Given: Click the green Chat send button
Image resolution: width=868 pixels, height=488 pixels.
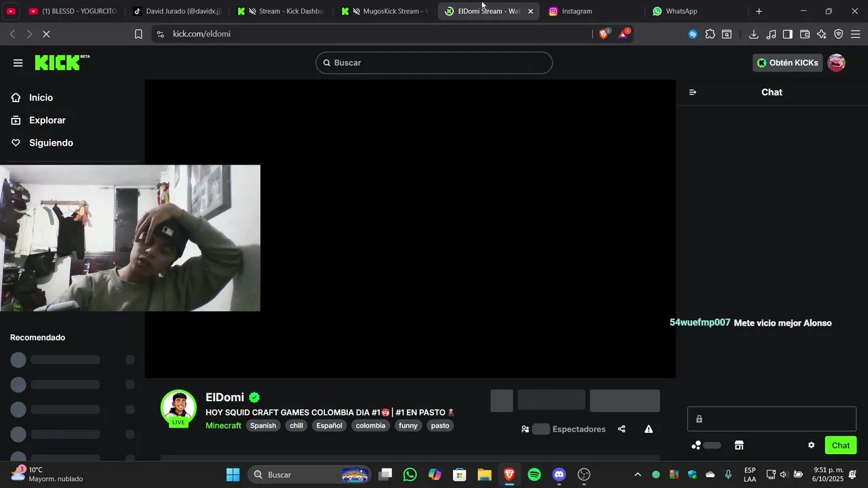Looking at the screenshot, I should [841, 445].
